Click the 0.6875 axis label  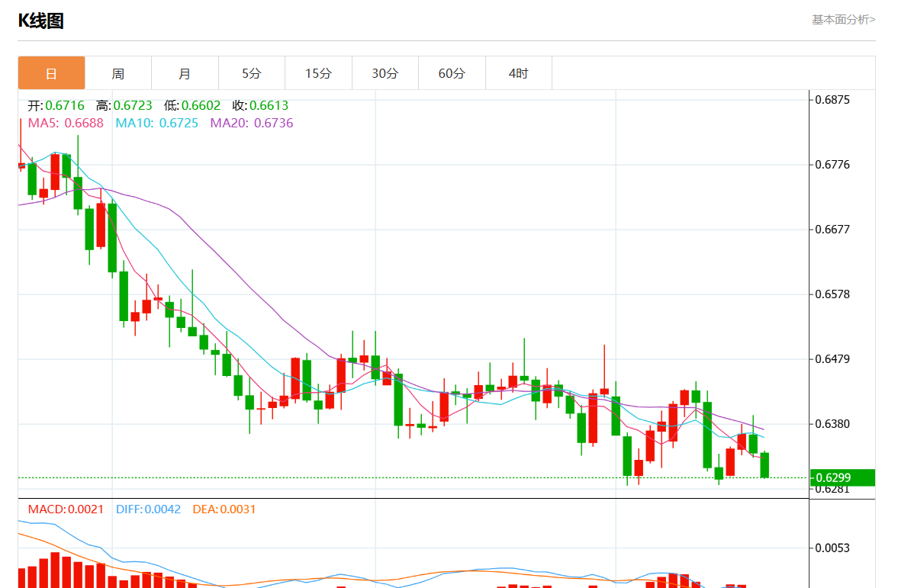tap(832, 100)
